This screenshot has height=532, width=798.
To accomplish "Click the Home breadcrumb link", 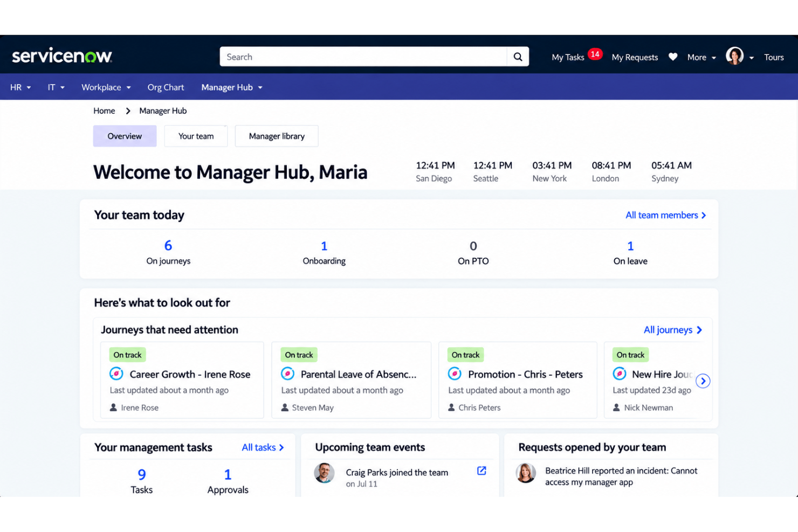I will click(104, 110).
